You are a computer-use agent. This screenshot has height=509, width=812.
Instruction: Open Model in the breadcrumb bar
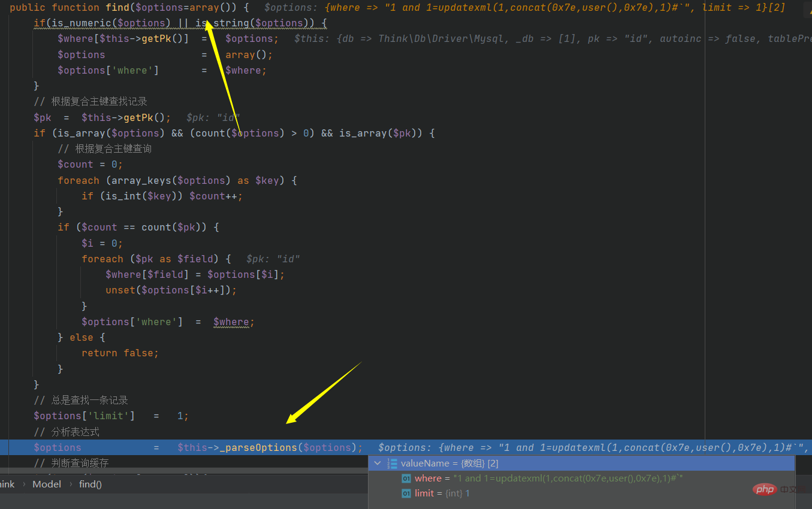[47, 484]
